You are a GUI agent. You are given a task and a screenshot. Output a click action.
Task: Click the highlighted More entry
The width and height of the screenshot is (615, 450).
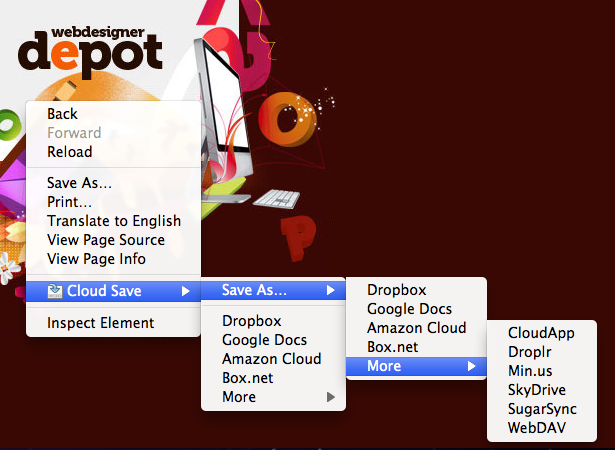click(416, 366)
